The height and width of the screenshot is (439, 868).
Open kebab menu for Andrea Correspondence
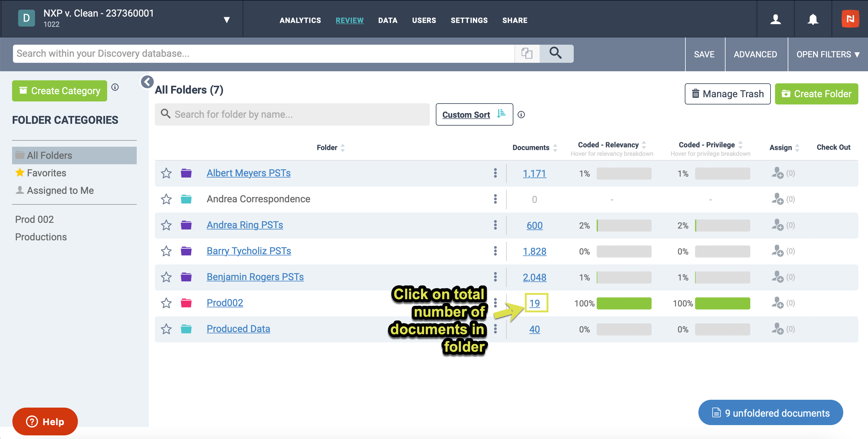pos(495,199)
